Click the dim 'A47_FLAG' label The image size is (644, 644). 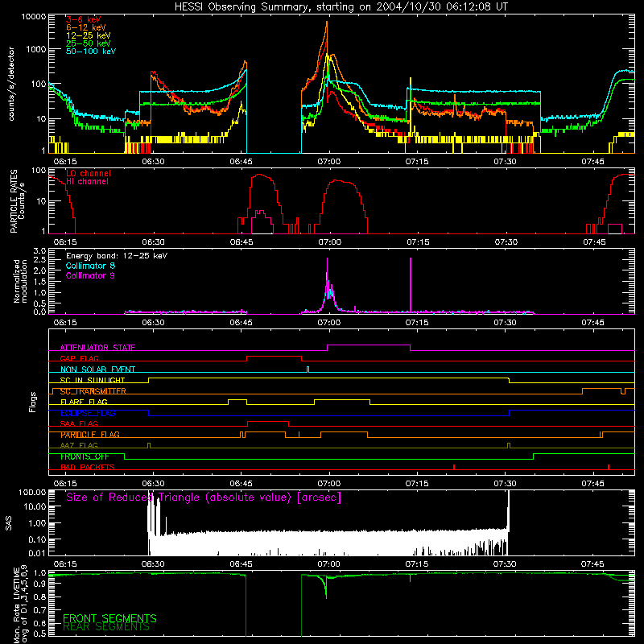(x=79, y=445)
